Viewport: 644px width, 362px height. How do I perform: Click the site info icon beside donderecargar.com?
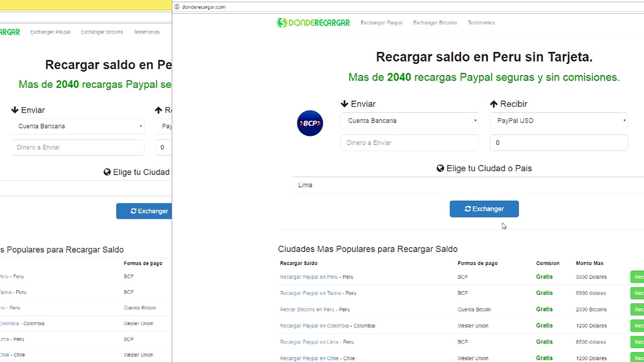coord(177,7)
